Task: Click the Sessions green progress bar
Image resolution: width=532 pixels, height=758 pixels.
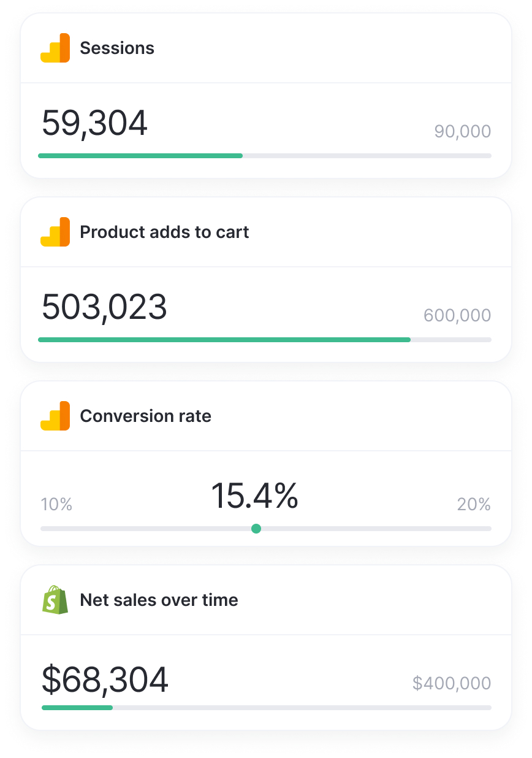Action: pyautogui.click(x=140, y=156)
